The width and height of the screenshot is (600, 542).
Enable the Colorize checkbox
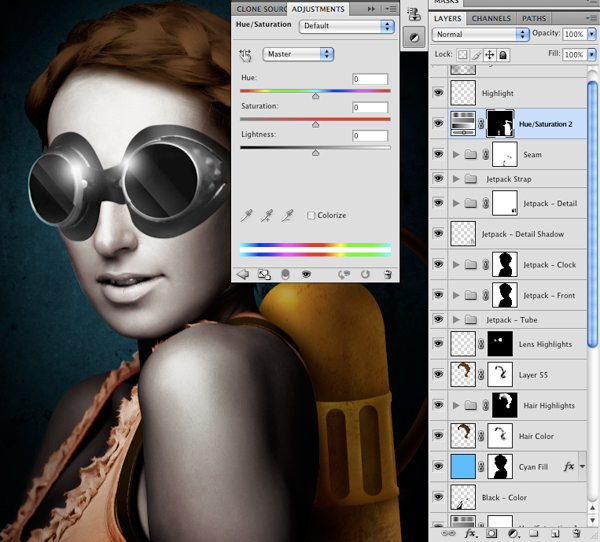[311, 215]
